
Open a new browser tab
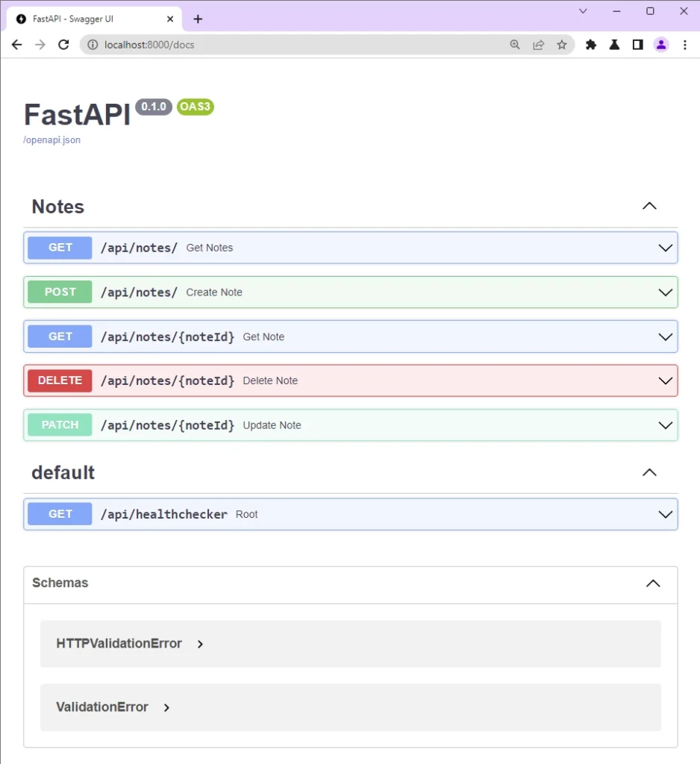[198, 19]
